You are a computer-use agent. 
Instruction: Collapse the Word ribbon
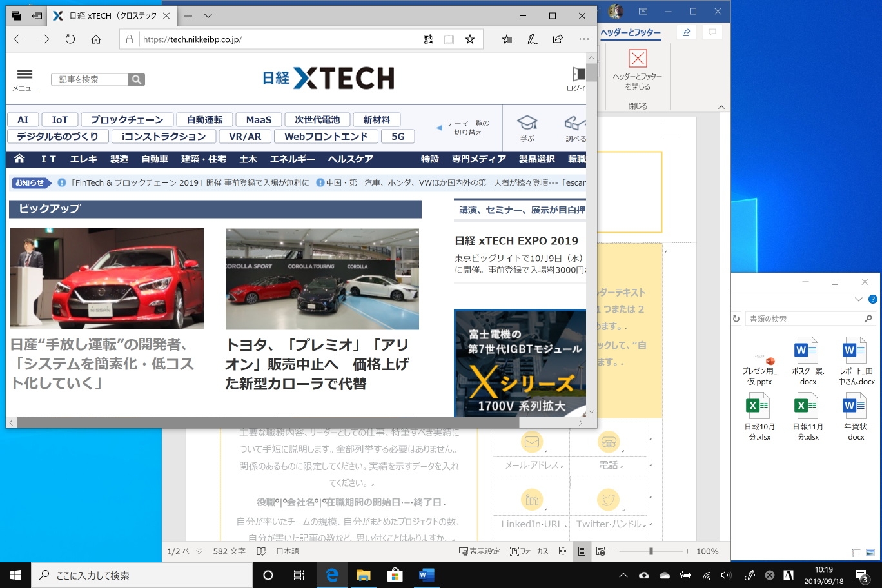pyautogui.click(x=721, y=107)
